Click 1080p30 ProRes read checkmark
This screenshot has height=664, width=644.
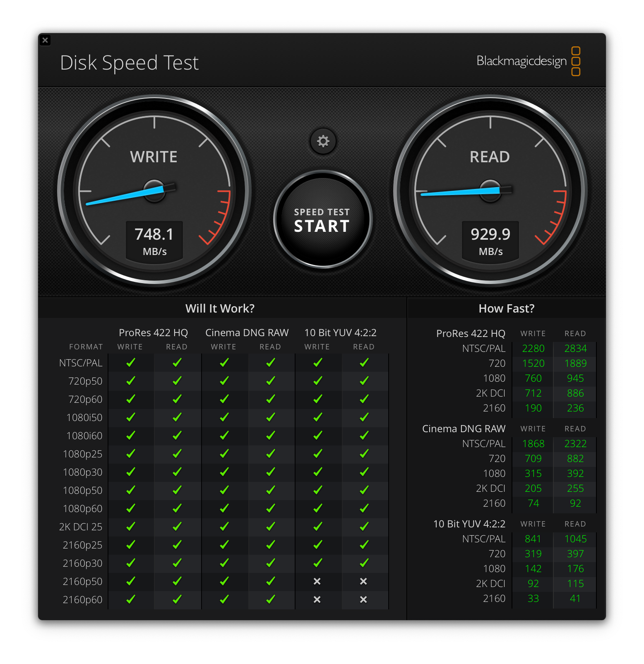point(177,472)
